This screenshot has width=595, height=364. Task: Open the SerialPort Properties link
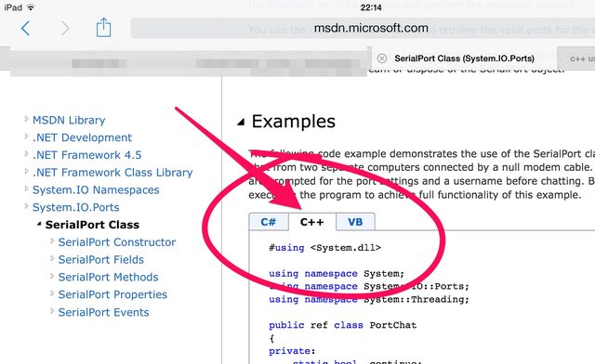click(112, 294)
